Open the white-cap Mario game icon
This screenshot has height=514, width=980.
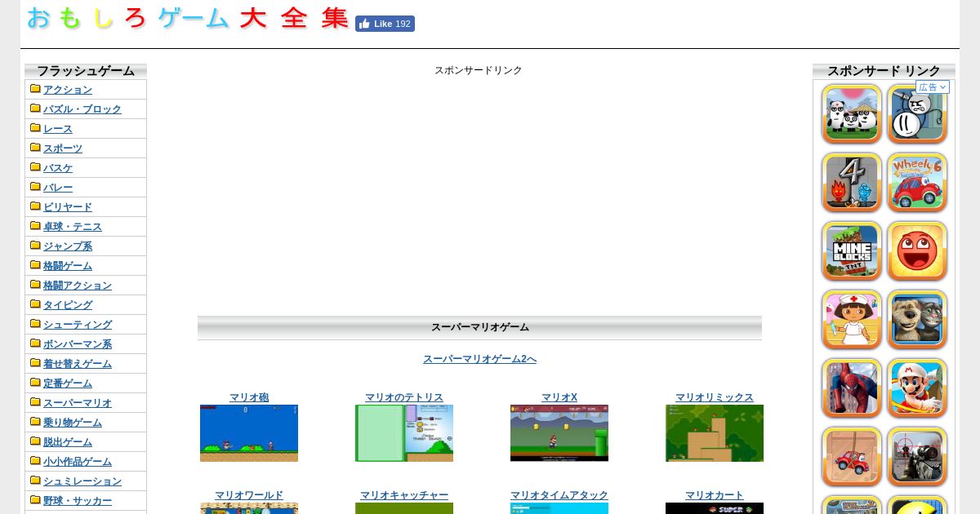(917, 388)
